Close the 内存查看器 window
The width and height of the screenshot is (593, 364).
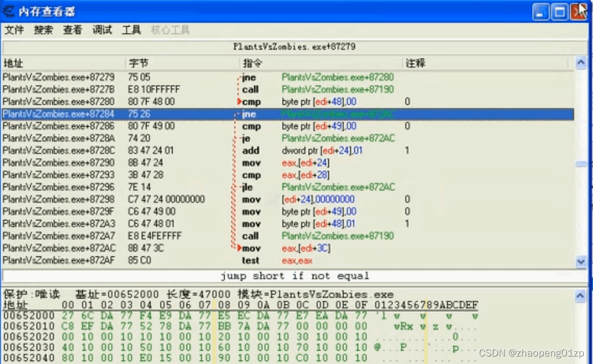[579, 12]
